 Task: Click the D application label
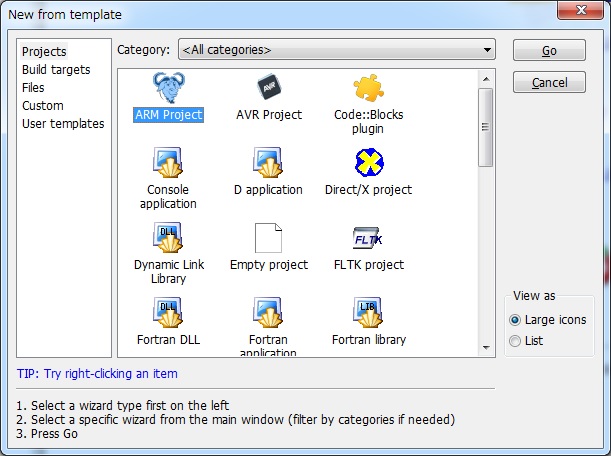[x=268, y=189]
